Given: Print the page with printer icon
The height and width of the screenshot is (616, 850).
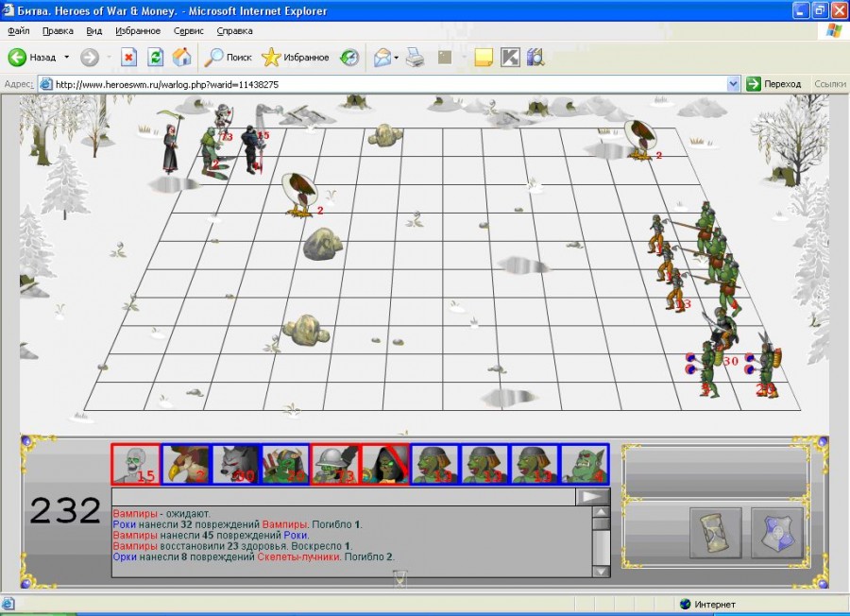Looking at the screenshot, I should tap(415, 57).
